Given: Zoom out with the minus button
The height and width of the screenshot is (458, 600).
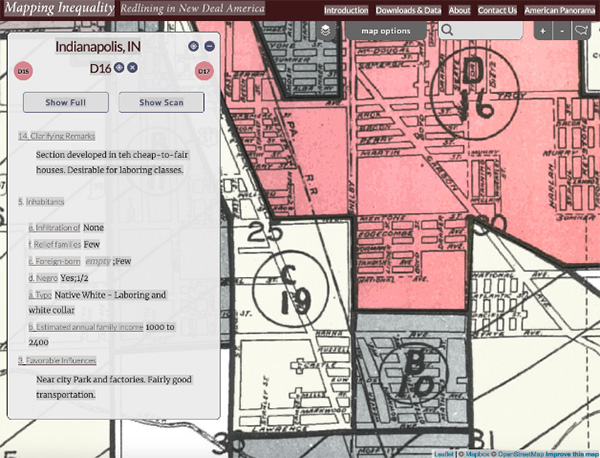Looking at the screenshot, I should (562, 31).
